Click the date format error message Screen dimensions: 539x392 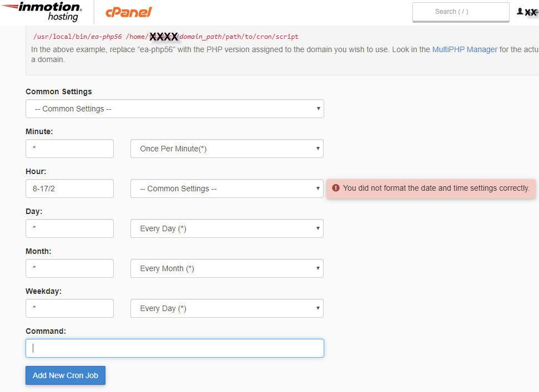point(436,188)
